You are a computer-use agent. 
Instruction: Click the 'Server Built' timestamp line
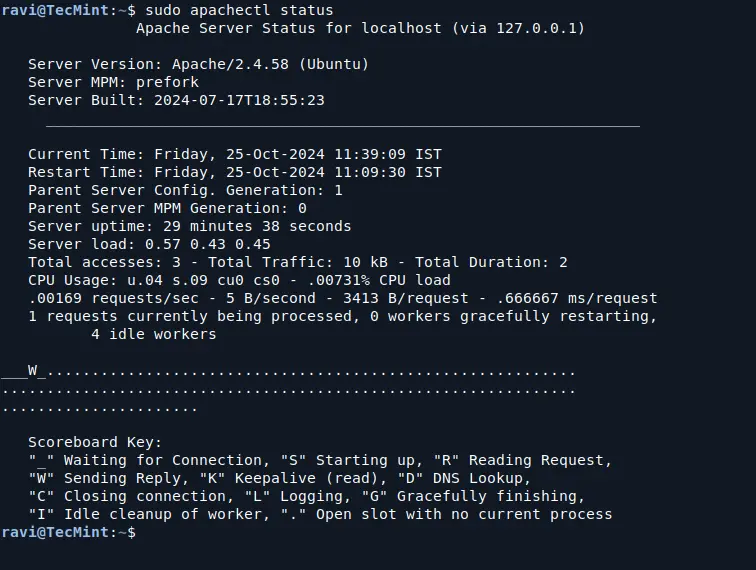[x=176, y=100]
